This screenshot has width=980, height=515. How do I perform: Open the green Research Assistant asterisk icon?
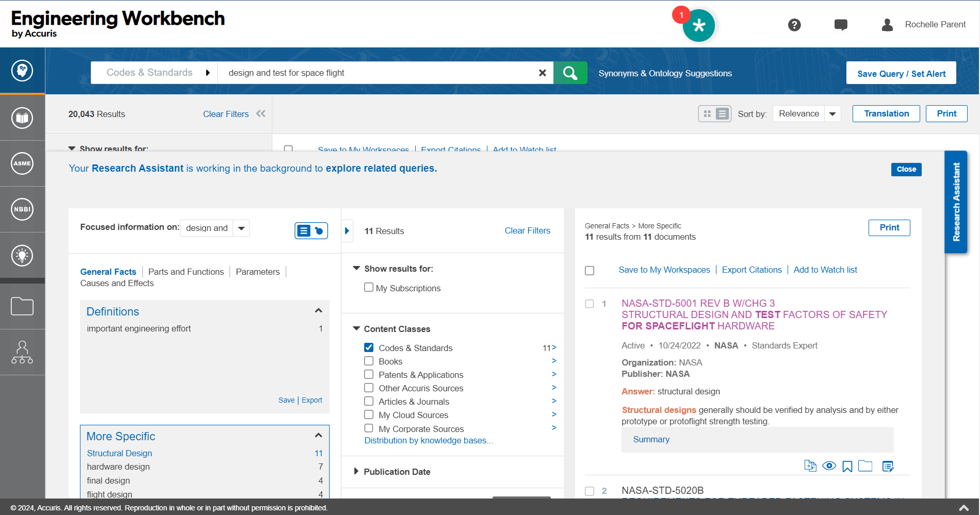click(699, 25)
